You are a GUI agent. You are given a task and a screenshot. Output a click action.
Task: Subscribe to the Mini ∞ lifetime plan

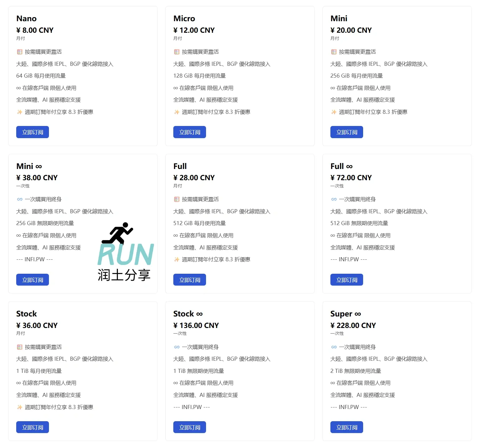tap(32, 280)
